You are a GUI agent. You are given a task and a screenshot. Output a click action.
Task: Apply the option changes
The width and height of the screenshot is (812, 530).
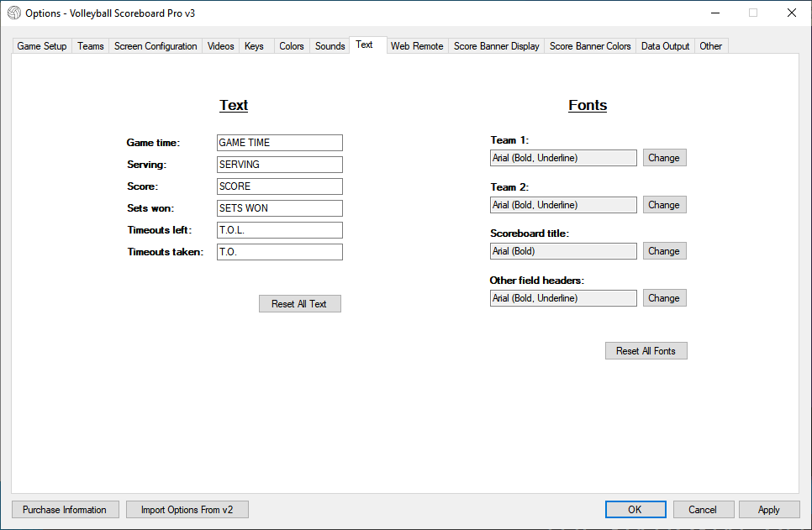[768, 510]
